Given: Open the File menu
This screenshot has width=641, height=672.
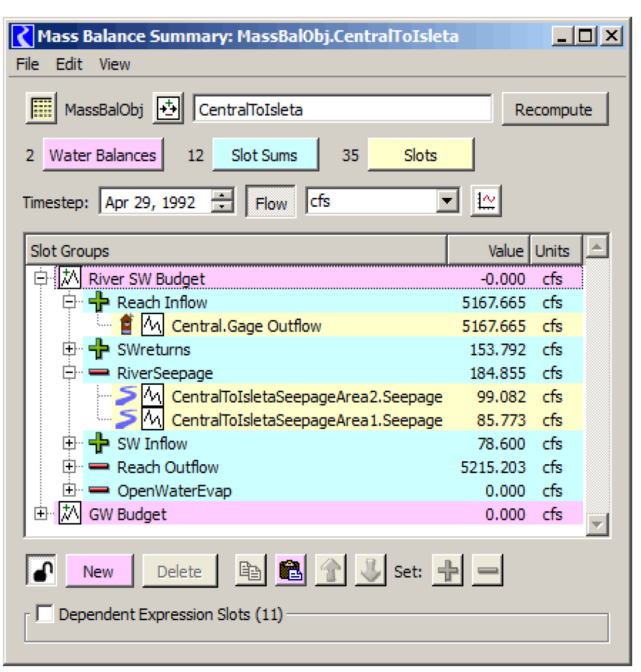Looking at the screenshot, I should pos(27,64).
